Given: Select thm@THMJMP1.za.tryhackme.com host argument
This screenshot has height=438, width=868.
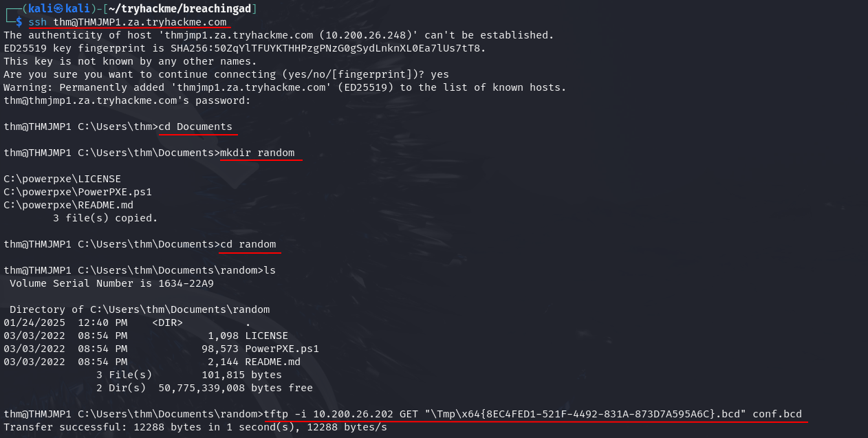Looking at the screenshot, I should click(x=140, y=22).
